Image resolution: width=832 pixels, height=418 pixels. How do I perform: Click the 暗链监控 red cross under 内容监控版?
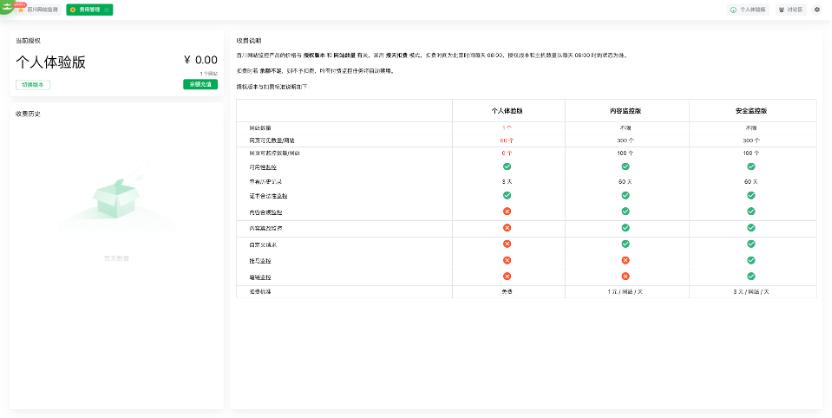[x=626, y=276]
